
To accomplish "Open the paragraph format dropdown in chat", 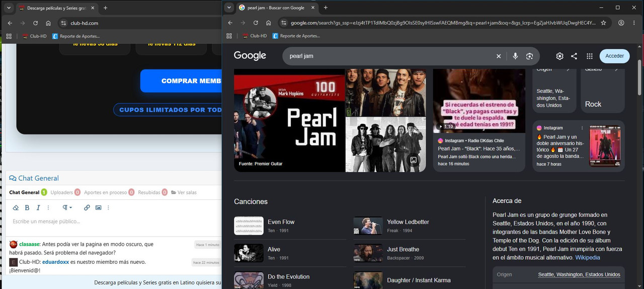I will pos(67,207).
